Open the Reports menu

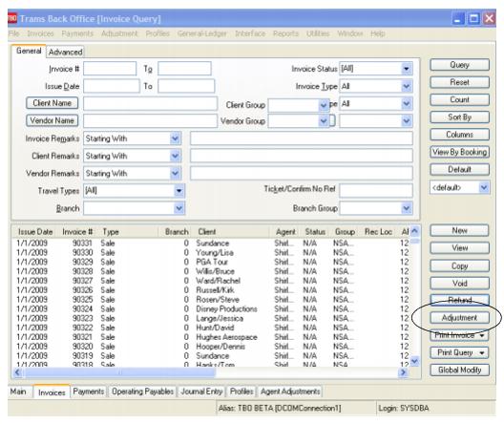point(285,33)
